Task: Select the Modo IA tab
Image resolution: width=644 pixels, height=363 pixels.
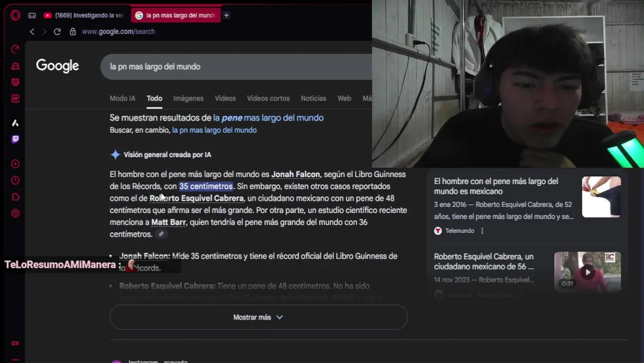Action: 122,98
